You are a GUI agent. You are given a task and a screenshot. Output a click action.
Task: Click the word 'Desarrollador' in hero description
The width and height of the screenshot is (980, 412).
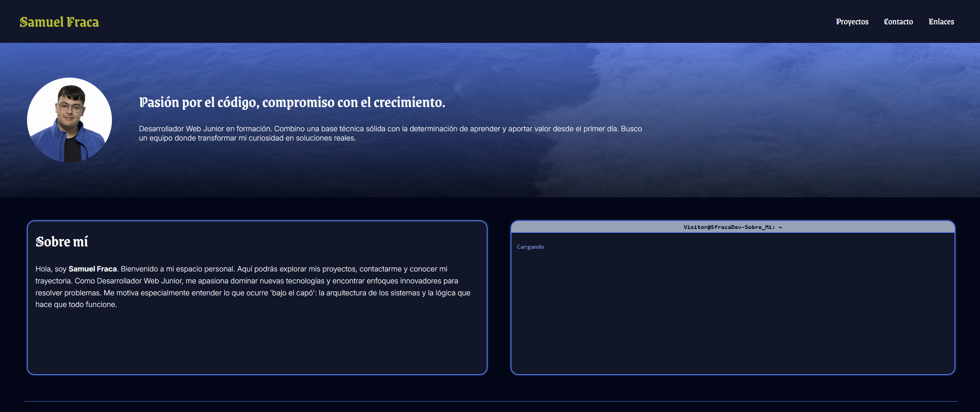click(x=161, y=129)
